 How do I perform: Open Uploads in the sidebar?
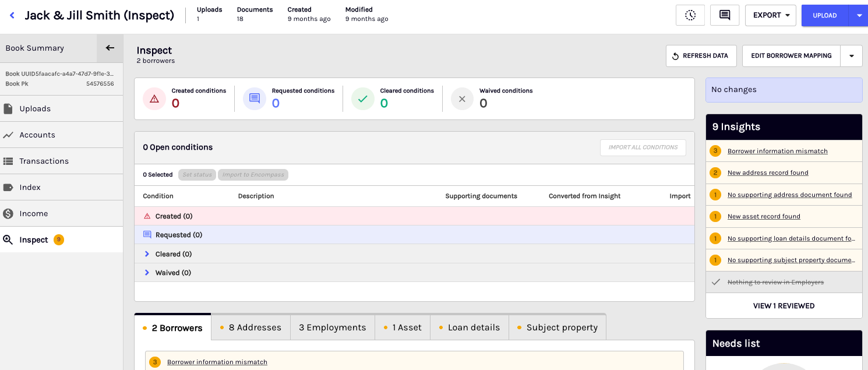(x=61, y=109)
